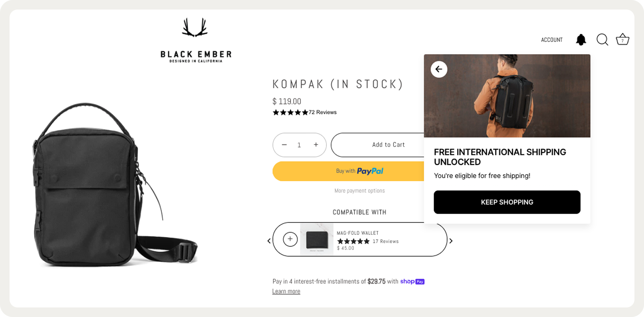Click the Mag-Fold Wallet thumbnail

[x=317, y=239]
